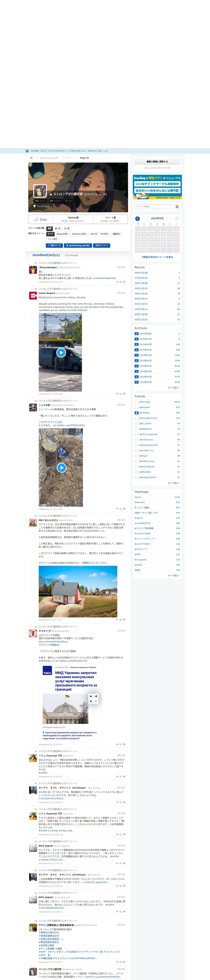Click the archive icon beside 2024年04月

136,371
